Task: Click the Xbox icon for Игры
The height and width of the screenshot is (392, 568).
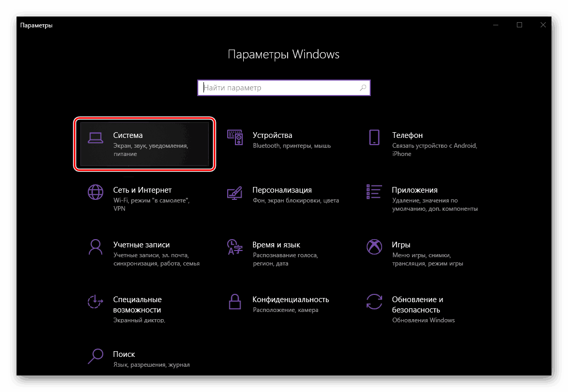Action: pos(374,247)
